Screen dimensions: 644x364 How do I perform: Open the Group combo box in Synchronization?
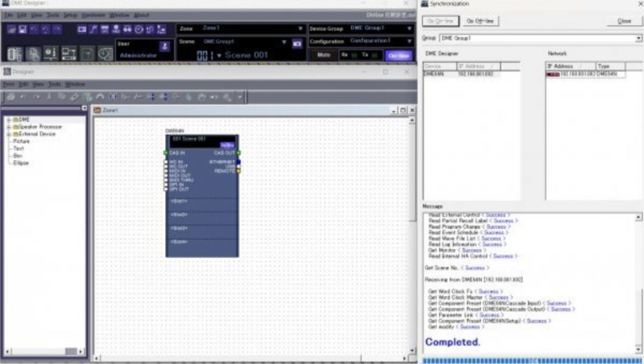540,38
